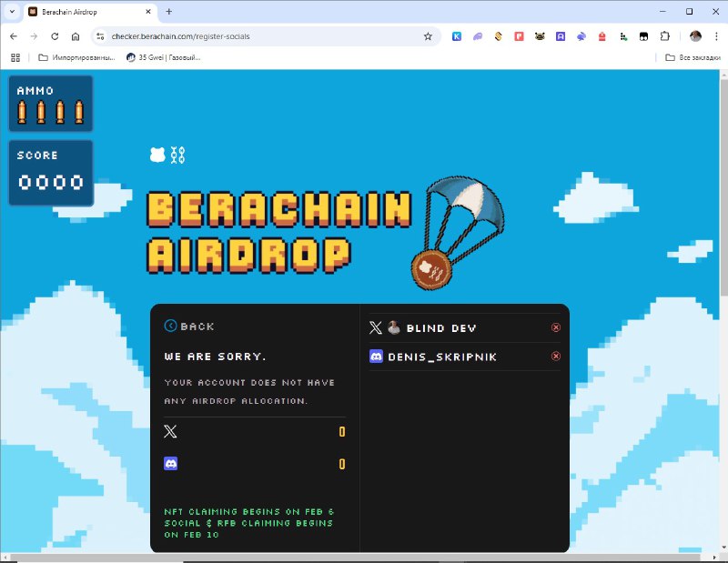The image size is (728, 563).
Task: Click the AMMO bullets panel
Action: pos(51,104)
